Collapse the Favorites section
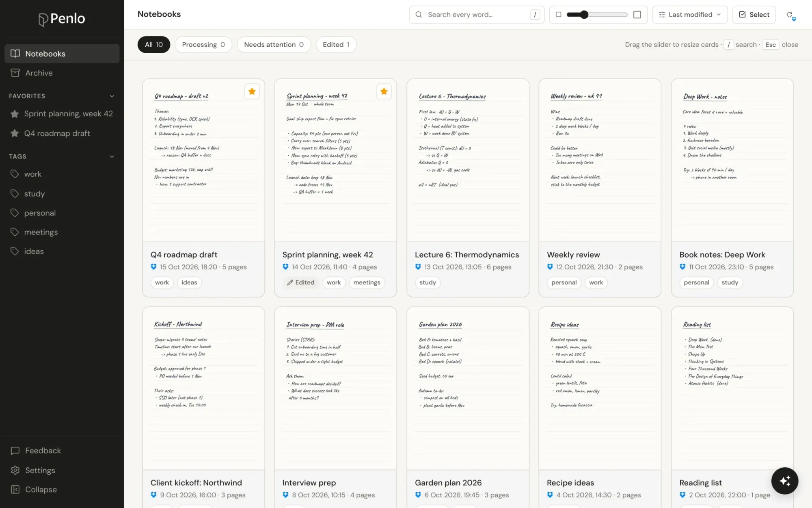812x508 pixels. [112, 96]
